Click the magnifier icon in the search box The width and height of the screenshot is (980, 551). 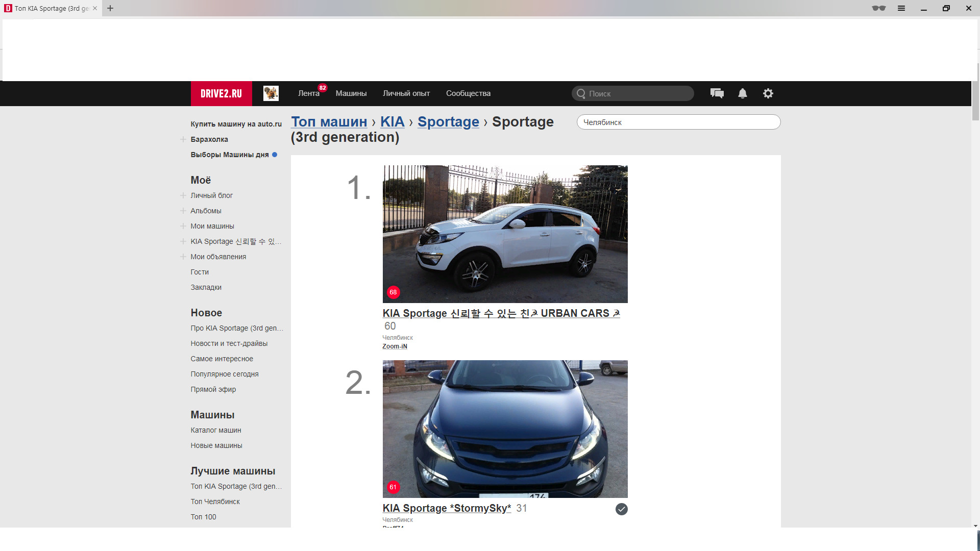[x=581, y=93]
